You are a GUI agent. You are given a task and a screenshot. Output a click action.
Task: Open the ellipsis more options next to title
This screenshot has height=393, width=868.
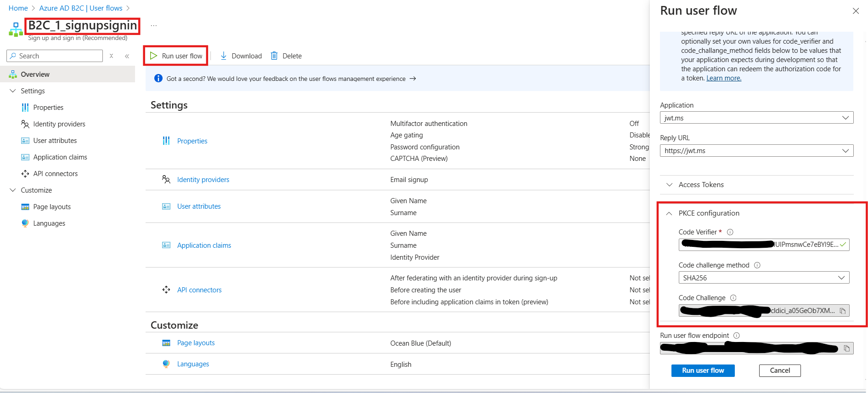pyautogui.click(x=153, y=26)
